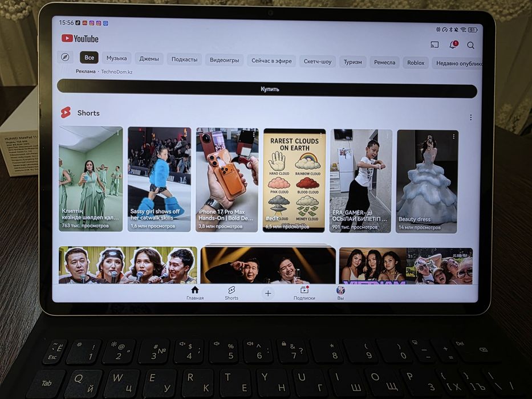This screenshot has height=399, width=532.
Task: Open the notifications bell icon
Action: pyautogui.click(x=453, y=45)
